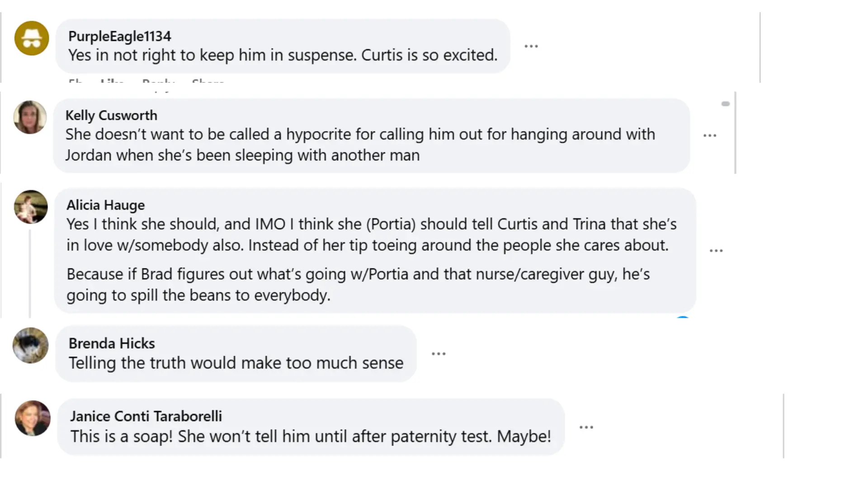
Task: Open Brenda Hicks' comment options menu
Action: (439, 353)
